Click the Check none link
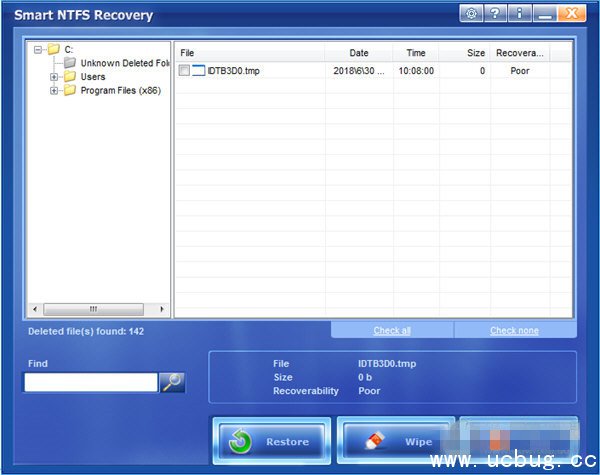The image size is (600, 475). (x=514, y=330)
